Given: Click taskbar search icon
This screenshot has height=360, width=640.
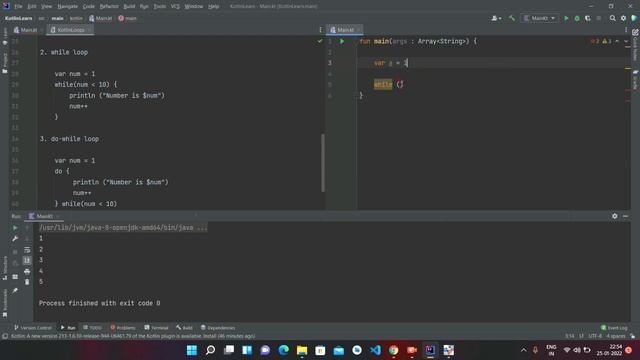Looking at the screenshot, I should [210, 350].
